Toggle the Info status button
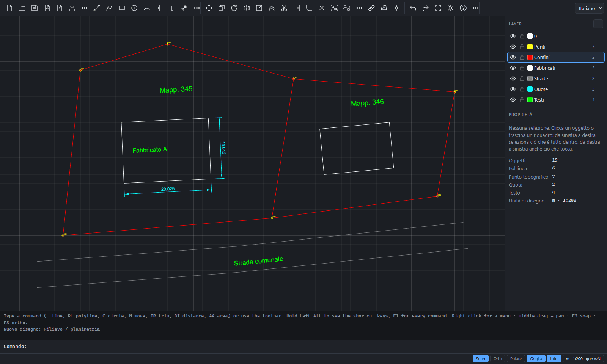 pyautogui.click(x=554, y=359)
